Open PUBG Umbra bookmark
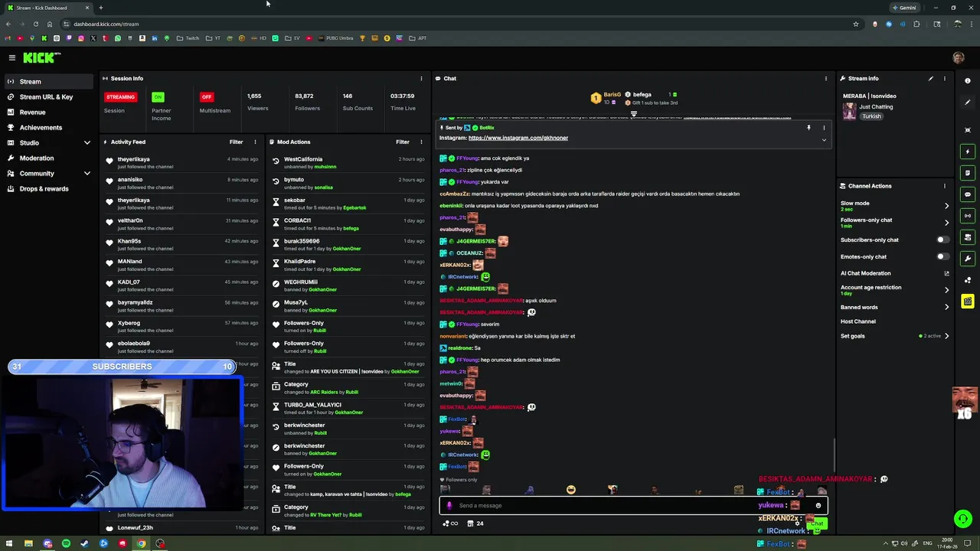The image size is (980, 551). pyautogui.click(x=335, y=38)
